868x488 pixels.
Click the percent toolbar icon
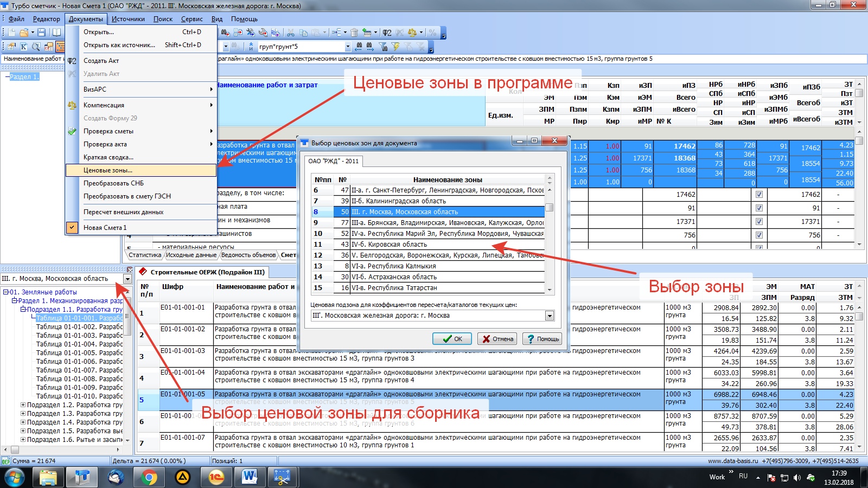(x=432, y=33)
